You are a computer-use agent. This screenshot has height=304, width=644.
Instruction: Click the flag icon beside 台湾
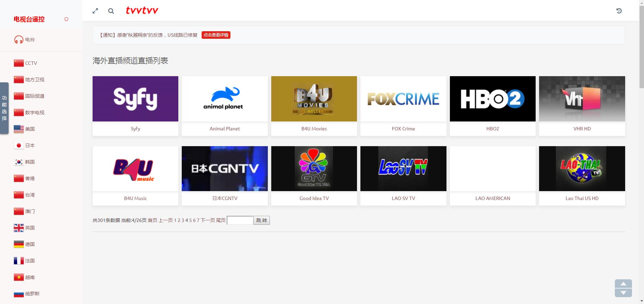[x=19, y=195]
